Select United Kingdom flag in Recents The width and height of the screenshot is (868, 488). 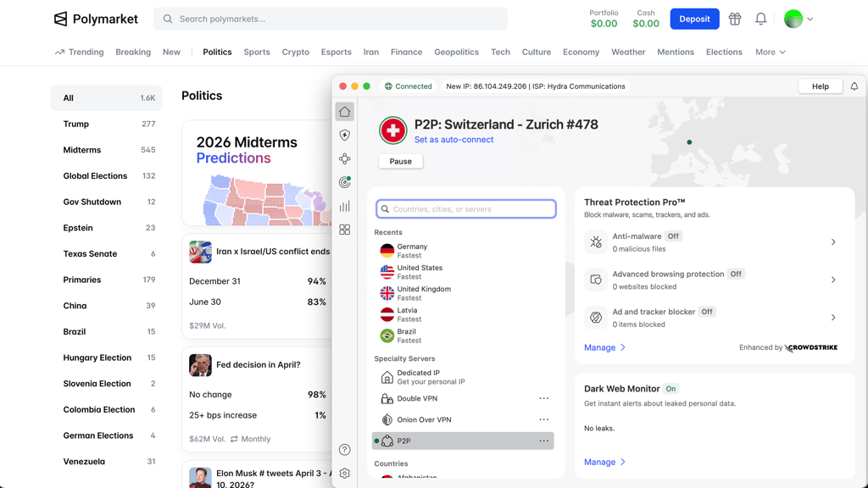387,293
